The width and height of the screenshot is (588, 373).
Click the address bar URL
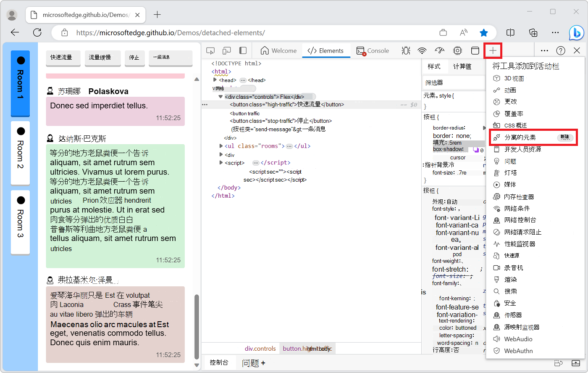coord(170,33)
